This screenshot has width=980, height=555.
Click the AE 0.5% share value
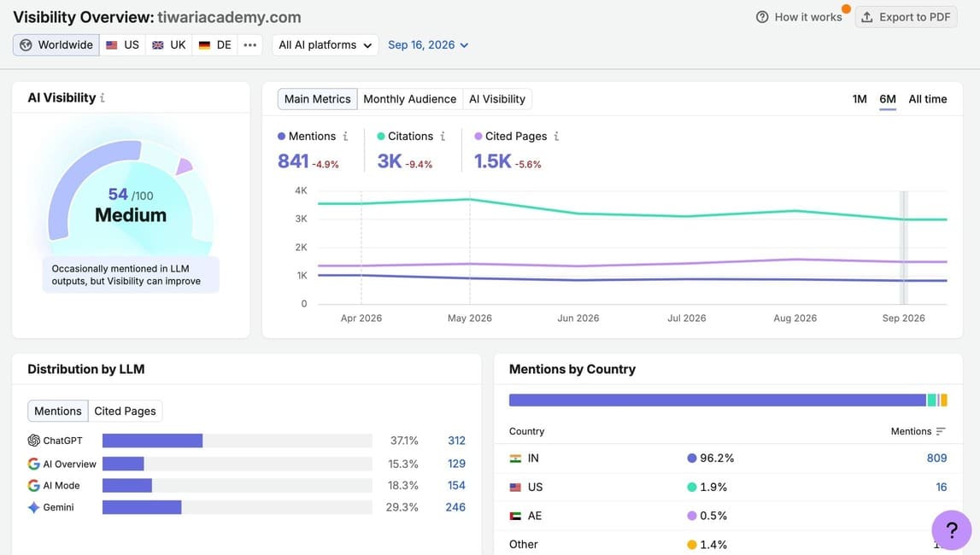pos(713,516)
